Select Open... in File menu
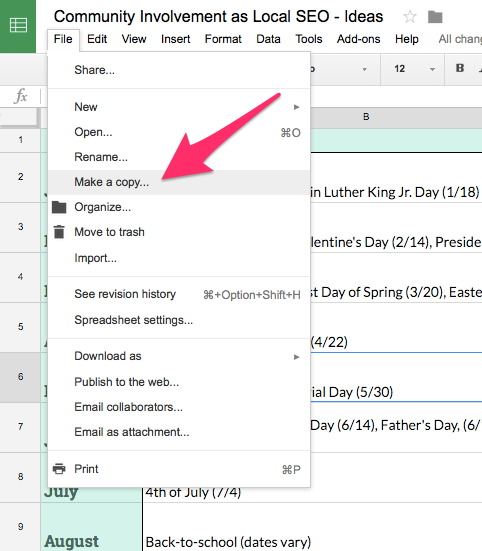Screen dimensions: 482x551 [x=179, y=132]
